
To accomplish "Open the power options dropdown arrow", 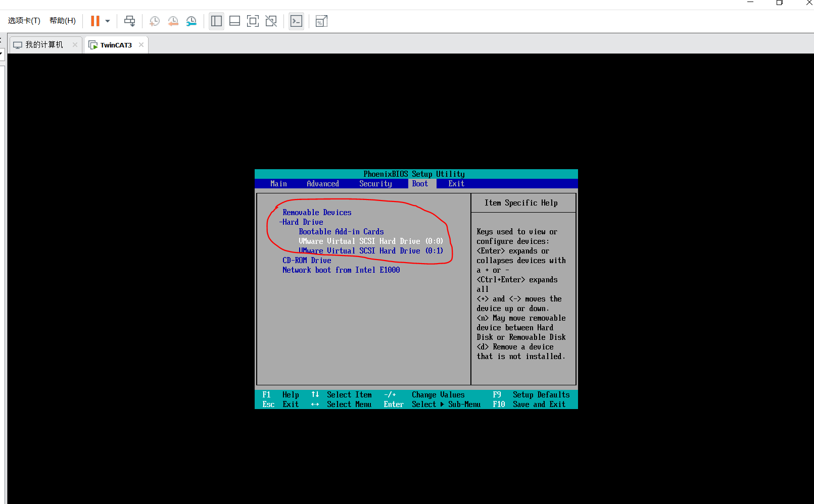I will pos(108,21).
